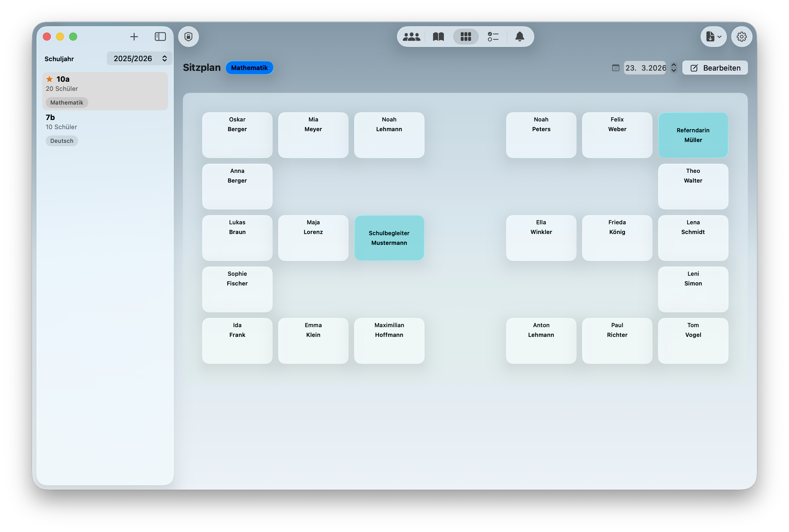
Task: Step the date using the date stepper
Action: click(x=674, y=68)
